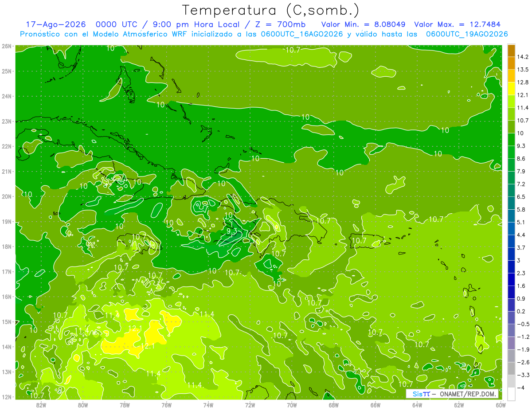Click the '4.4' color scale label
Screen dimensions: 532x411
click(x=521, y=235)
